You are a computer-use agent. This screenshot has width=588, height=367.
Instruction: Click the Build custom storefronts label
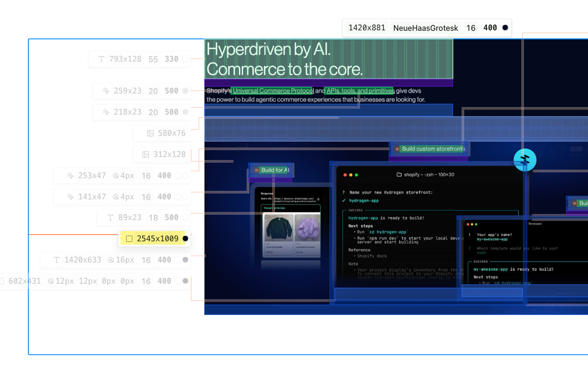tap(433, 149)
